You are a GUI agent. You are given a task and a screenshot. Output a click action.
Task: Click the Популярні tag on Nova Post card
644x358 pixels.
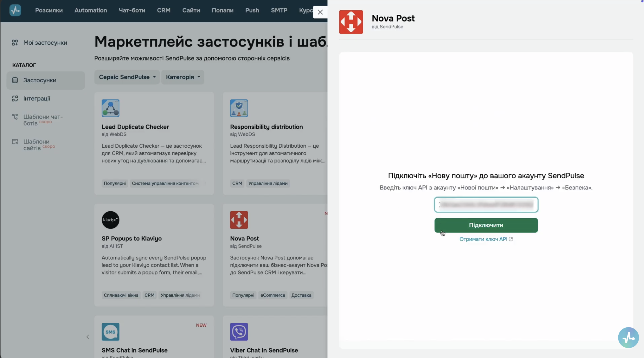(x=243, y=295)
